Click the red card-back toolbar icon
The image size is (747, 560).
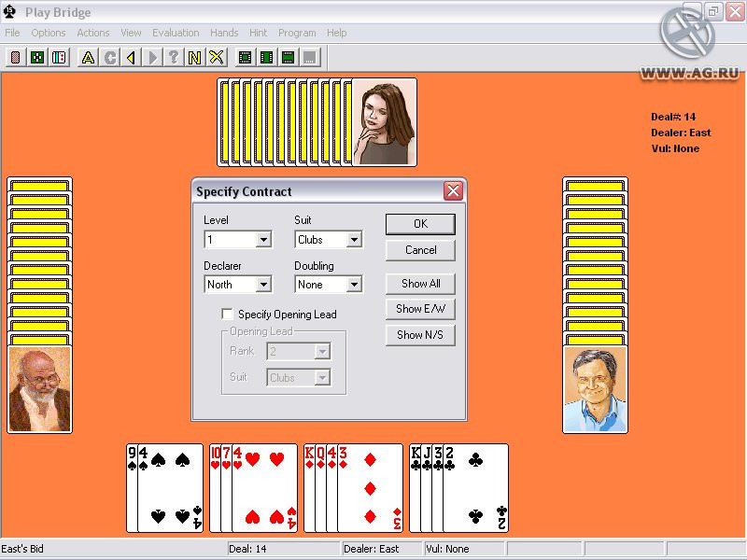click(x=16, y=58)
